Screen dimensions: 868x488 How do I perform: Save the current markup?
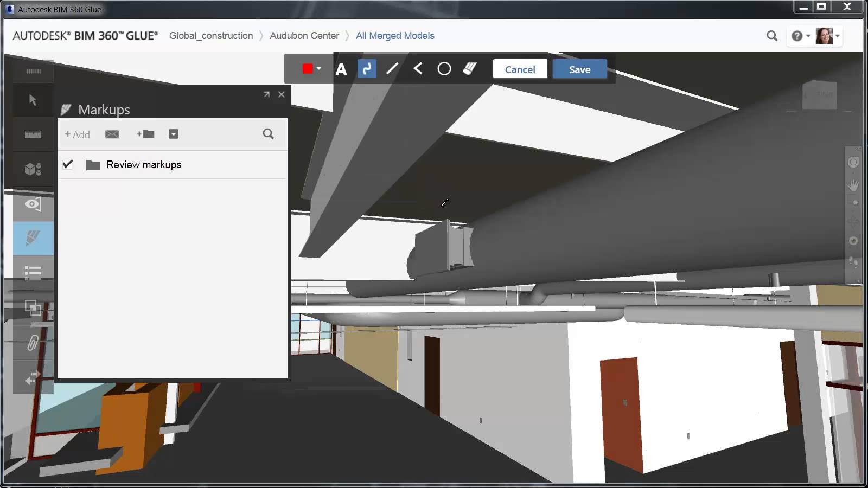click(579, 69)
